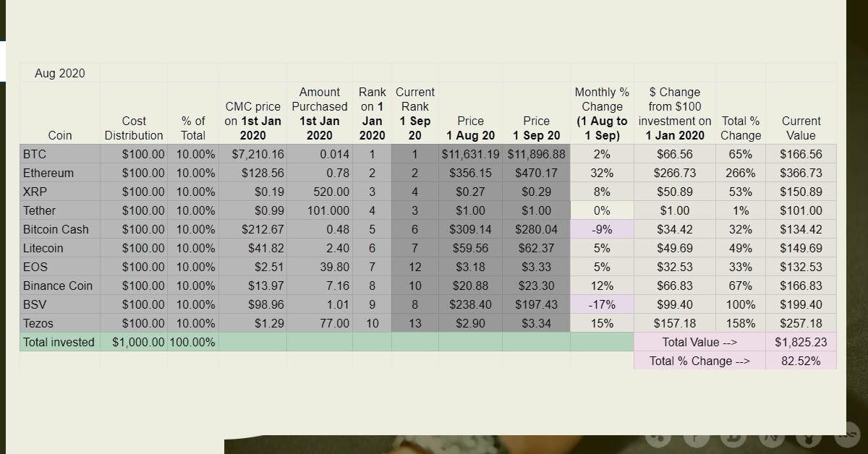Select BSV's '$197.43' September price cell
This screenshot has height=454, width=868.
coord(536,304)
